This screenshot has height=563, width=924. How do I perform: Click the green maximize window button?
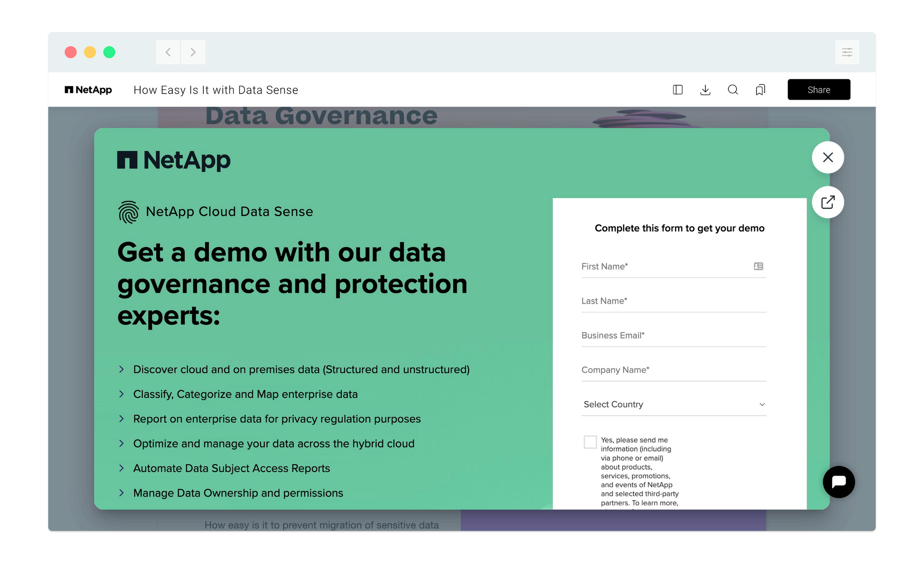click(x=109, y=52)
